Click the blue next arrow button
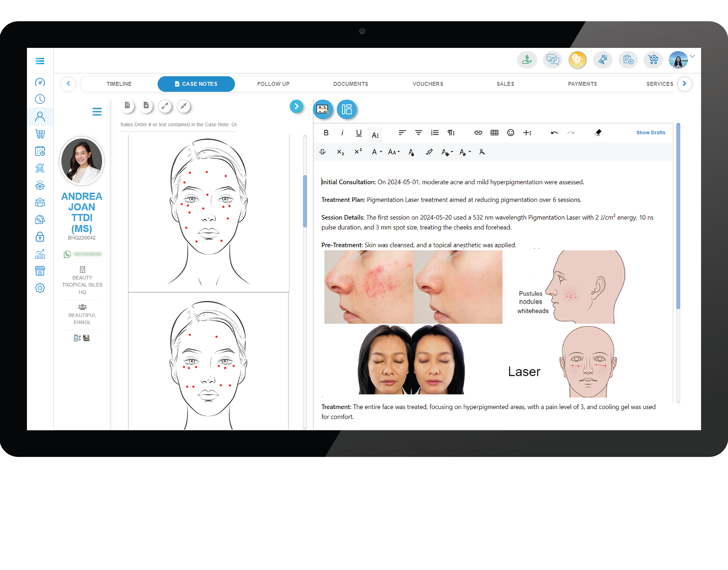 coord(296,107)
